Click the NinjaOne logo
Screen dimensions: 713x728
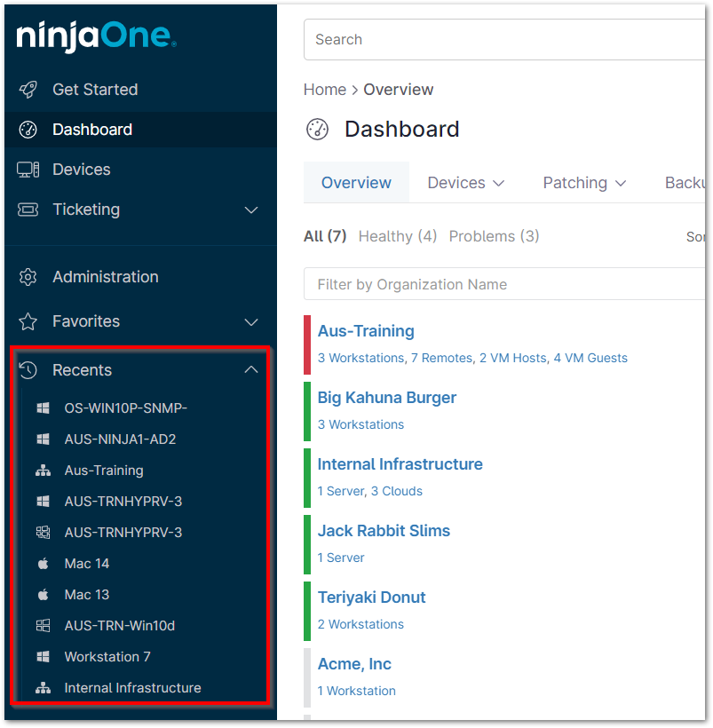pyautogui.click(x=96, y=36)
